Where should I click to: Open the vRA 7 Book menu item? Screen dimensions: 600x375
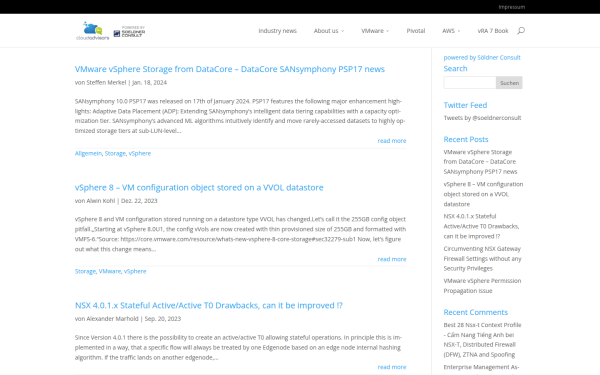point(493,31)
